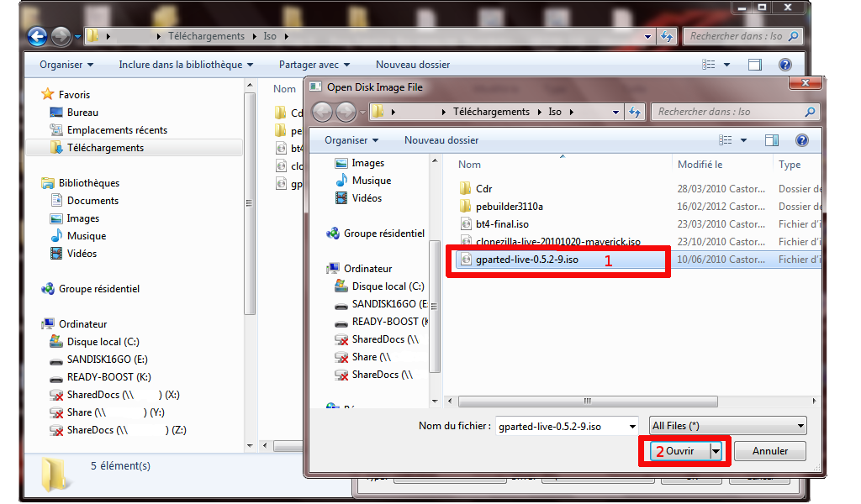This screenshot has height=504, width=861.
Task: Toggle the preview pane icon in dialog
Action: 771,140
